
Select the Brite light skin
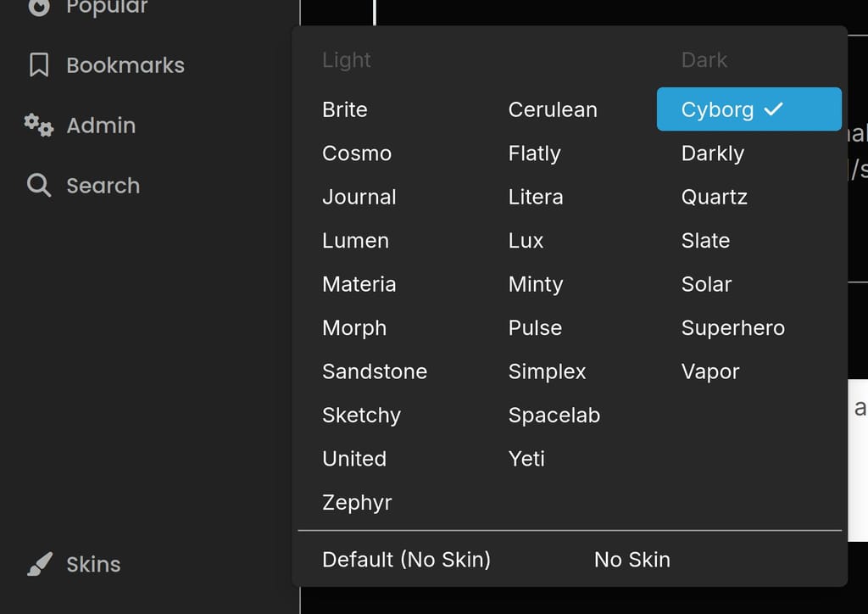click(344, 109)
